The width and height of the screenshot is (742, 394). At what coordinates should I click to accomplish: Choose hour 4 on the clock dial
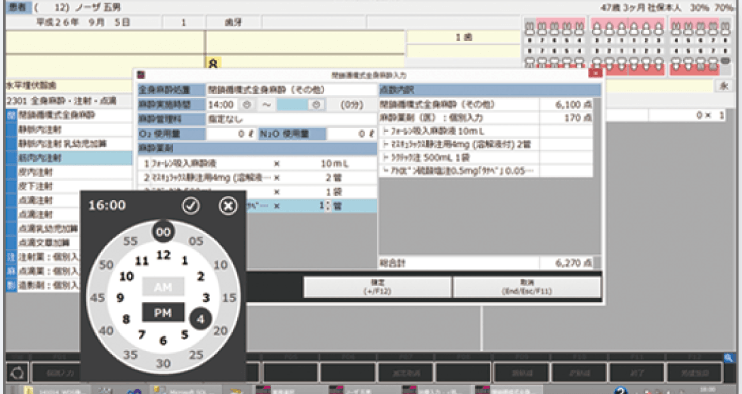[x=200, y=319]
